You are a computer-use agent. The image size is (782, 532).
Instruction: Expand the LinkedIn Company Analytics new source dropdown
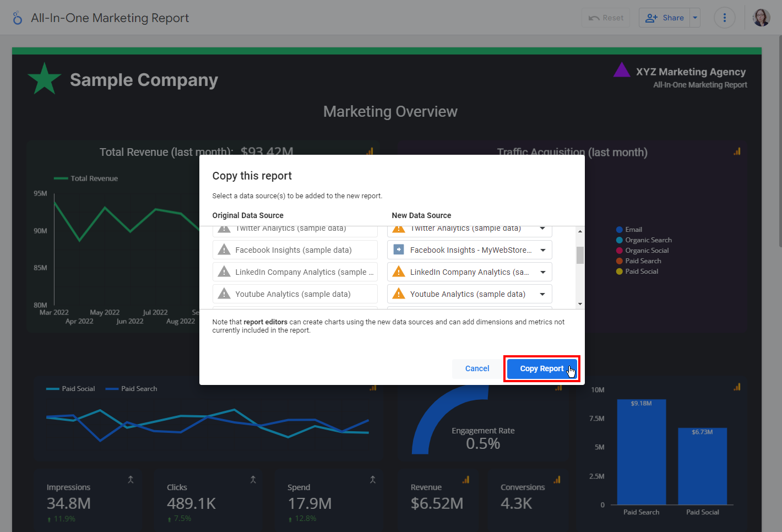point(542,272)
